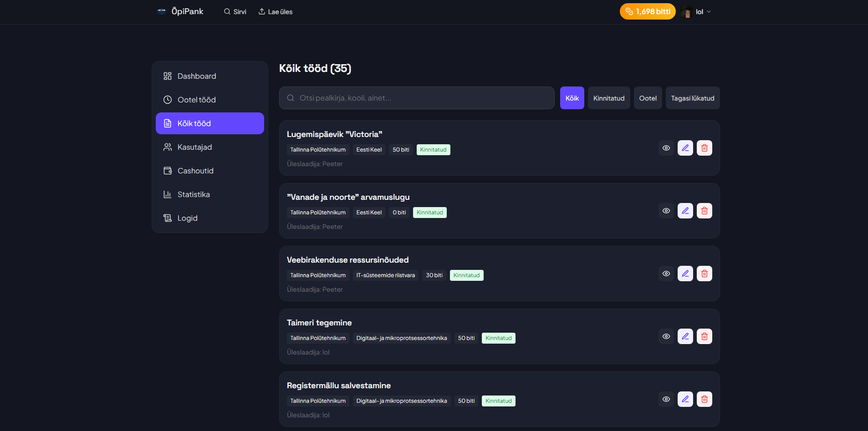Image resolution: width=868 pixels, height=431 pixels.
Task: Click the 1,698 bitti balance button
Action: 647,12
